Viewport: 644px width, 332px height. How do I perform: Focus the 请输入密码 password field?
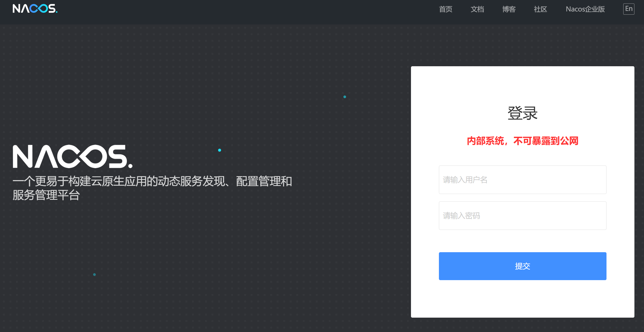(x=522, y=216)
